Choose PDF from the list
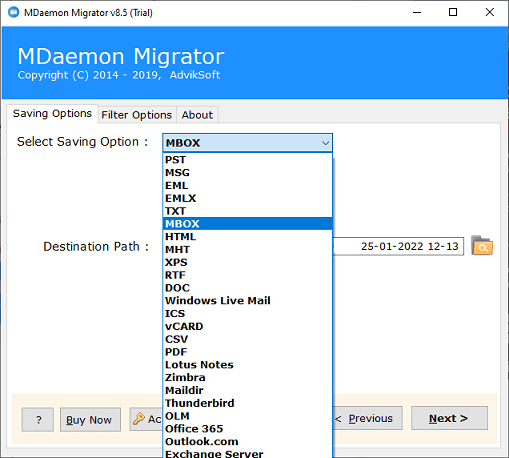This screenshot has height=458, width=509. (247, 352)
